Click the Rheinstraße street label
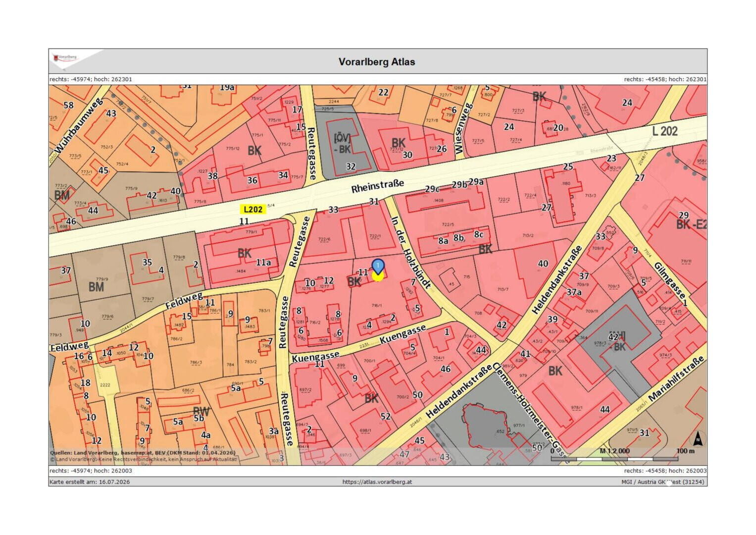The image size is (756, 535). 377,186
